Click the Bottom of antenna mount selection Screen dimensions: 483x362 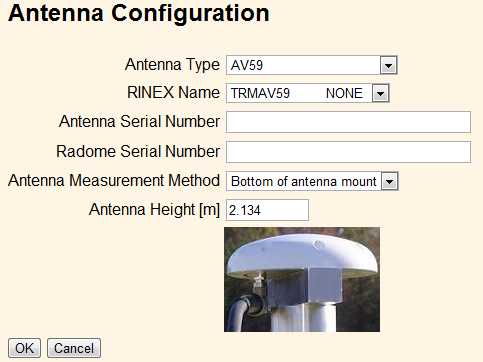pos(303,181)
